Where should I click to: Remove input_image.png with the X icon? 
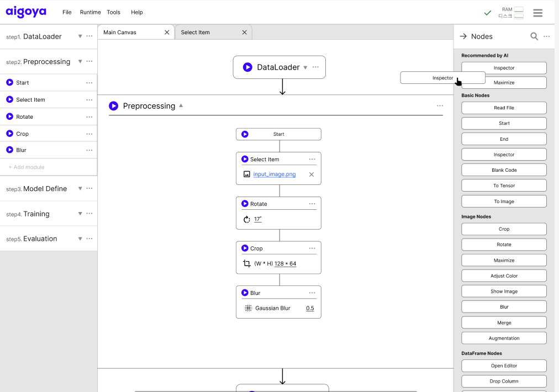point(312,174)
